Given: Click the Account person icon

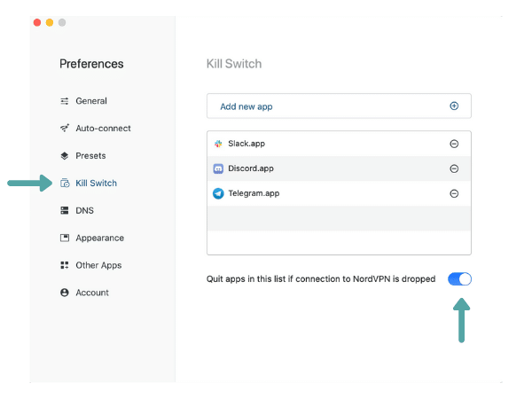Looking at the screenshot, I should (x=64, y=293).
